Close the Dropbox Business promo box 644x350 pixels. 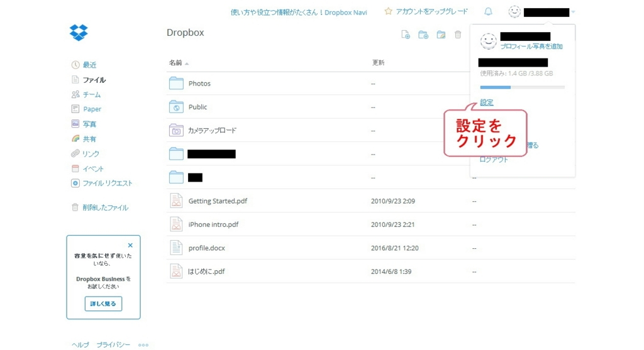(x=130, y=245)
